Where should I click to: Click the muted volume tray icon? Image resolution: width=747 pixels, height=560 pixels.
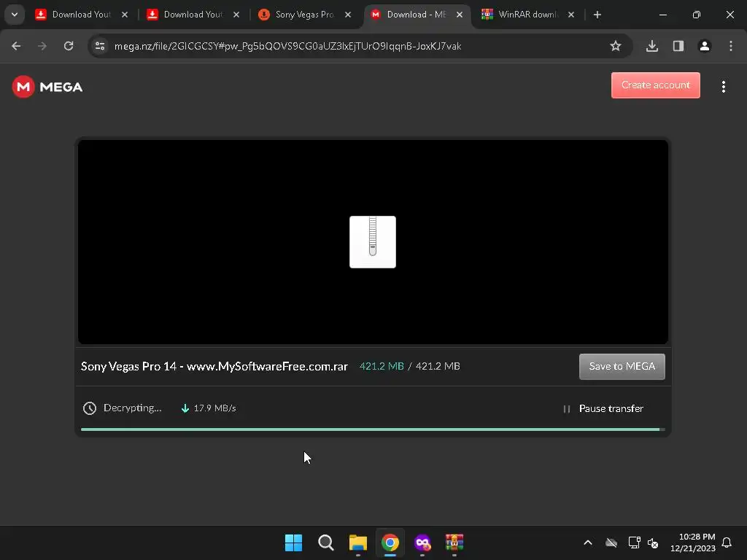pos(653,542)
